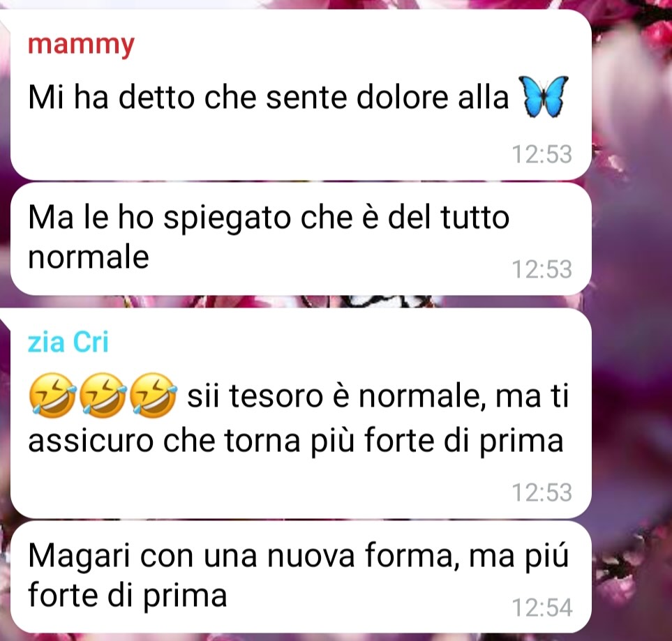The height and width of the screenshot is (641, 672).
Task: Tap the first laughing emoji
Action: 52,395
